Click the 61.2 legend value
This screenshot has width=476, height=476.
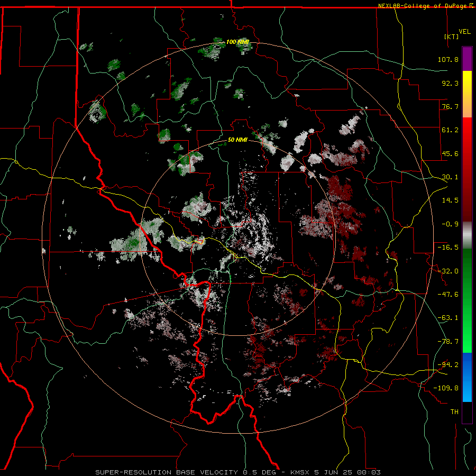coord(450,130)
